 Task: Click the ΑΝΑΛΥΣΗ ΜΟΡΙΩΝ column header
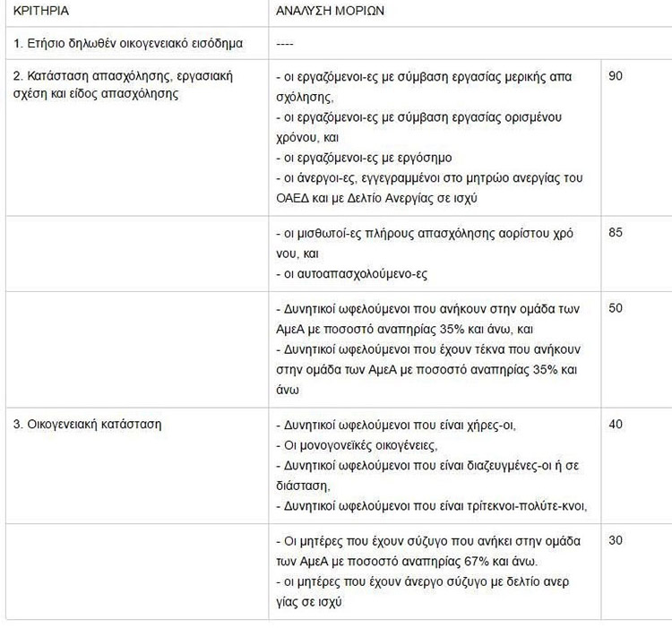pyautogui.click(x=330, y=11)
